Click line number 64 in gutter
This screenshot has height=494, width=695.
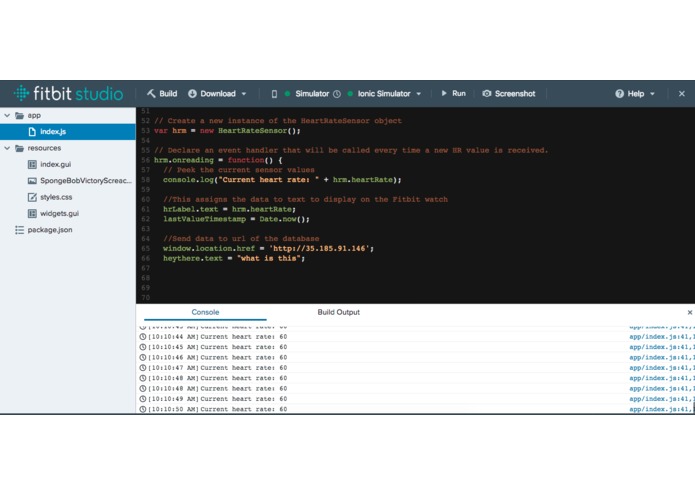coord(145,238)
